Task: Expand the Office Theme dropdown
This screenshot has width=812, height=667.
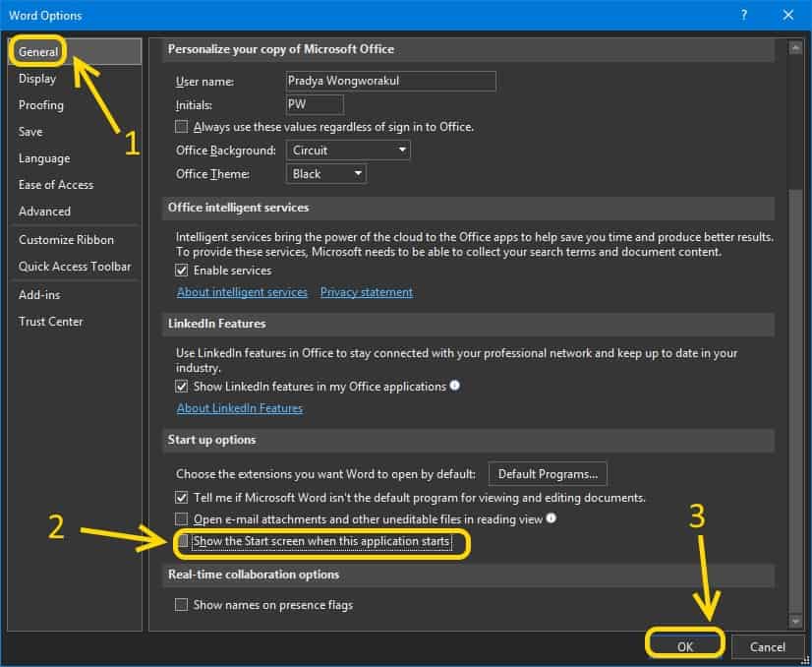Action: (x=327, y=174)
